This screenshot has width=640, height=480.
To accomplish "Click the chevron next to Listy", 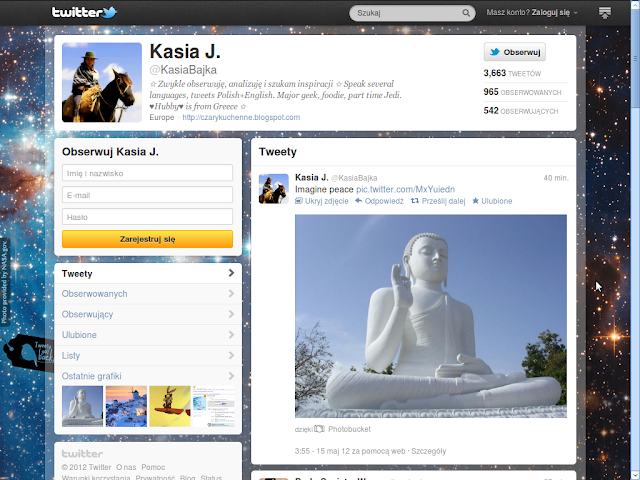I will pyautogui.click(x=231, y=355).
